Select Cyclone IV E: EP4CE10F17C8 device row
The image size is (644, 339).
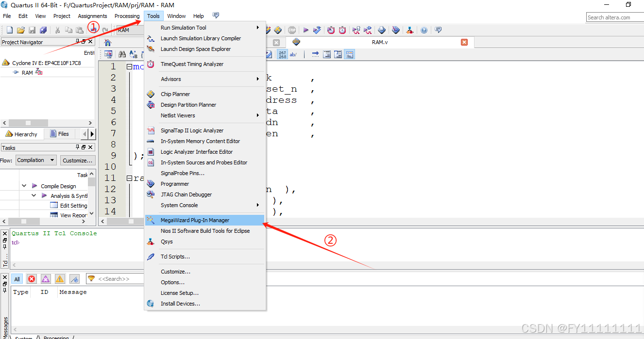(47, 63)
